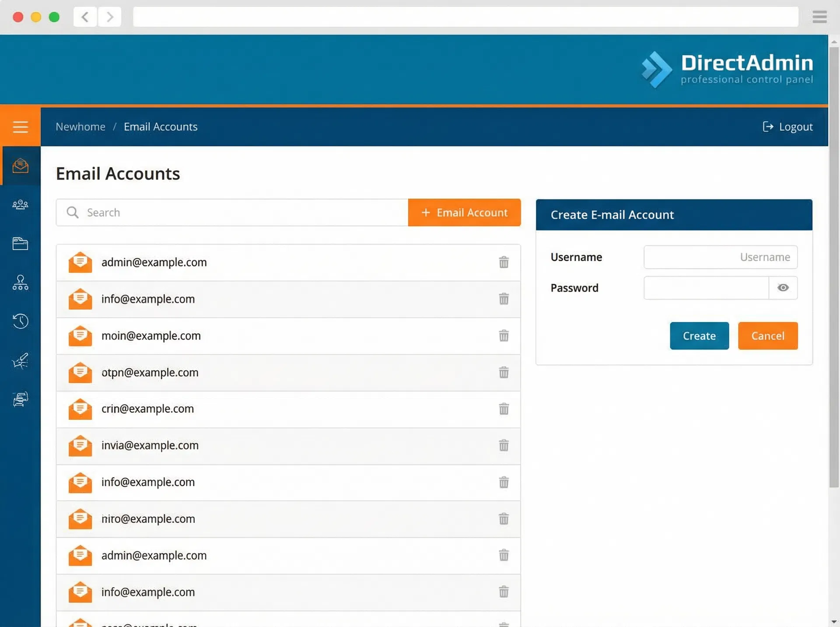The image size is (840, 627).
Task: Open the satellite dish sidebar icon
Action: click(20, 361)
